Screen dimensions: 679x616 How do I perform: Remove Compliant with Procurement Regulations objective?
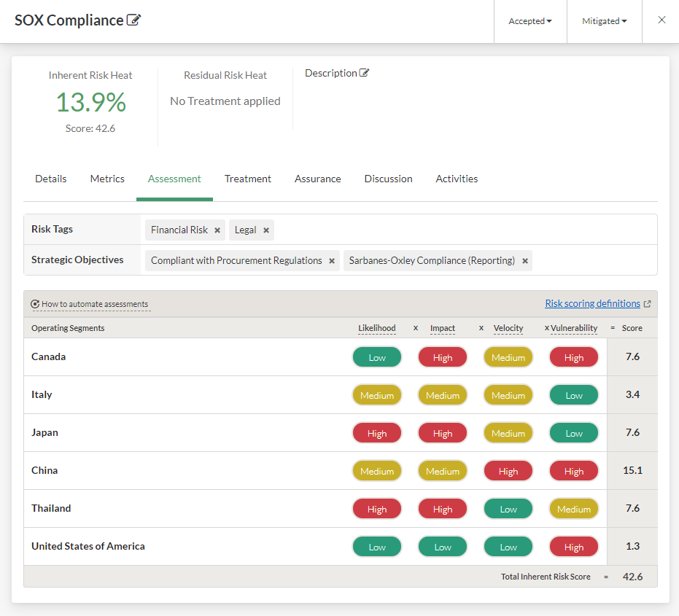(332, 261)
